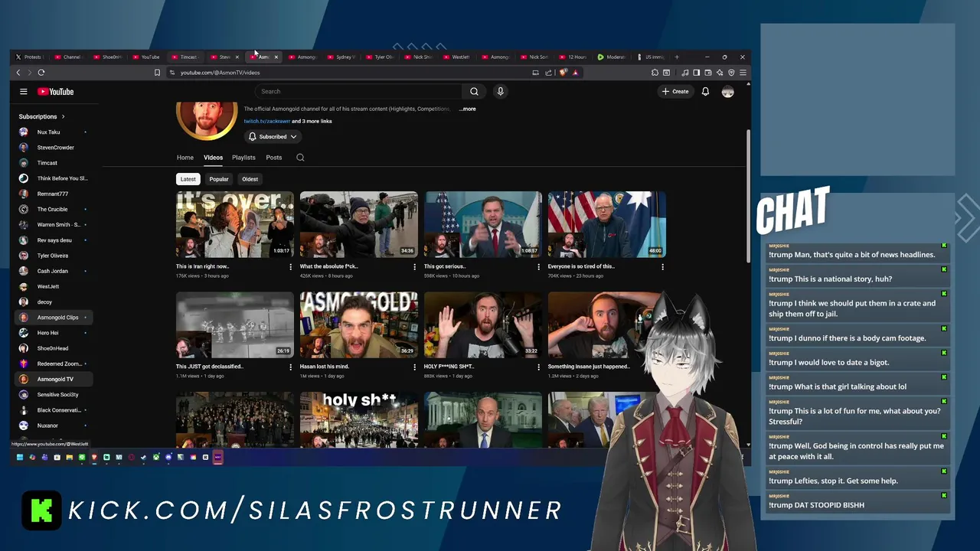Toggle the Brave sidebar panel
Screen dimensions: 980x551
(x=697, y=73)
